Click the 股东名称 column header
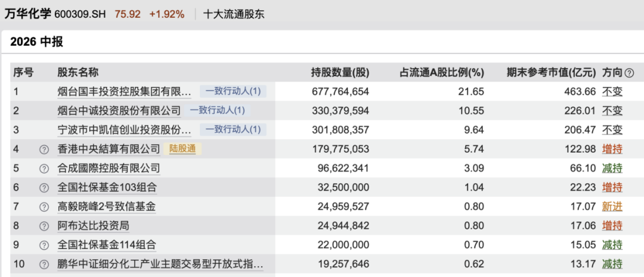Screen dimensions: 644x277 (78, 73)
